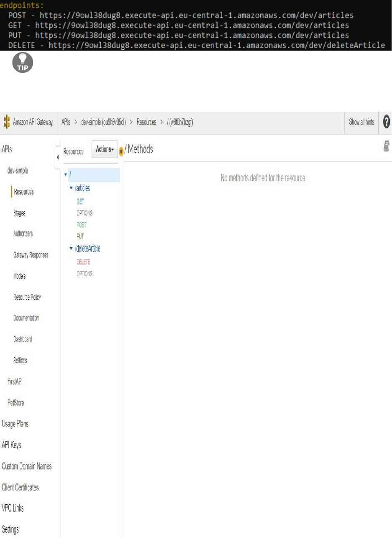Open Resources in sidebar
392x538 pixels.
24,192
